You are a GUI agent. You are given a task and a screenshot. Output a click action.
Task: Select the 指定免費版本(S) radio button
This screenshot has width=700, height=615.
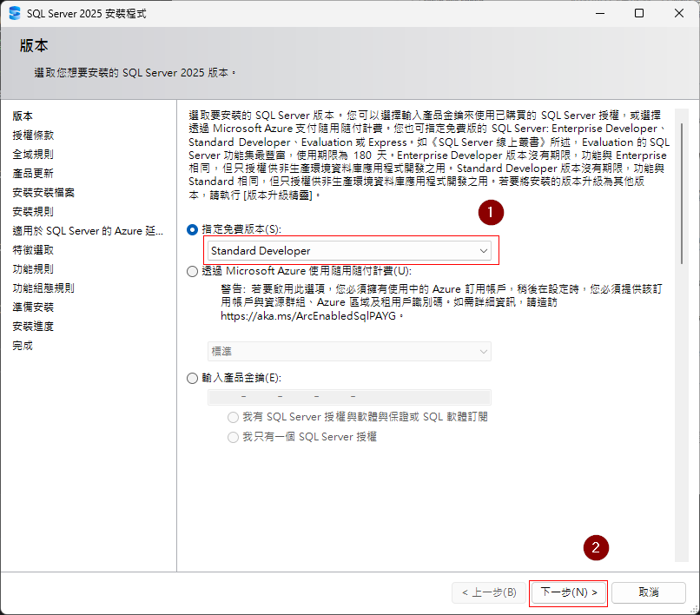pyautogui.click(x=192, y=229)
